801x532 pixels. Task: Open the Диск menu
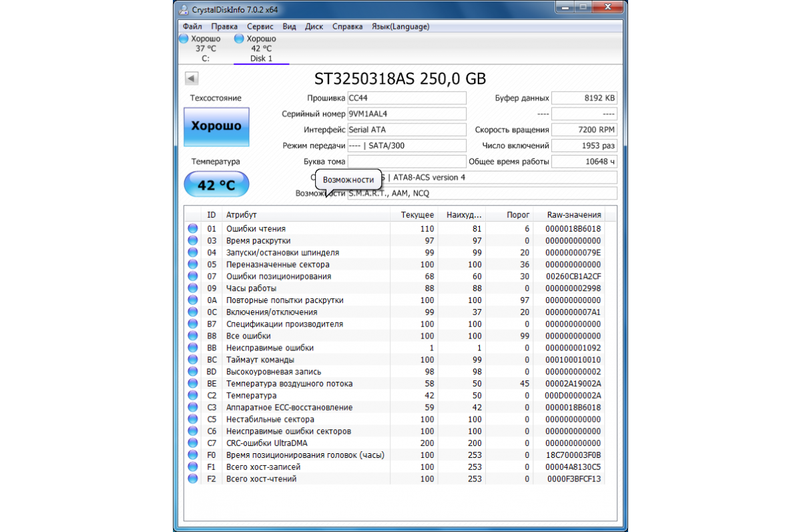[x=314, y=27]
